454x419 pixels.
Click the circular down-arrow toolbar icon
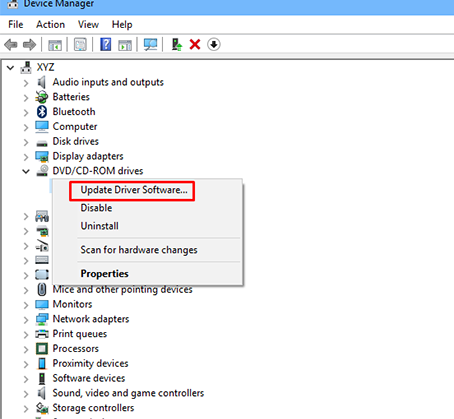(x=214, y=44)
